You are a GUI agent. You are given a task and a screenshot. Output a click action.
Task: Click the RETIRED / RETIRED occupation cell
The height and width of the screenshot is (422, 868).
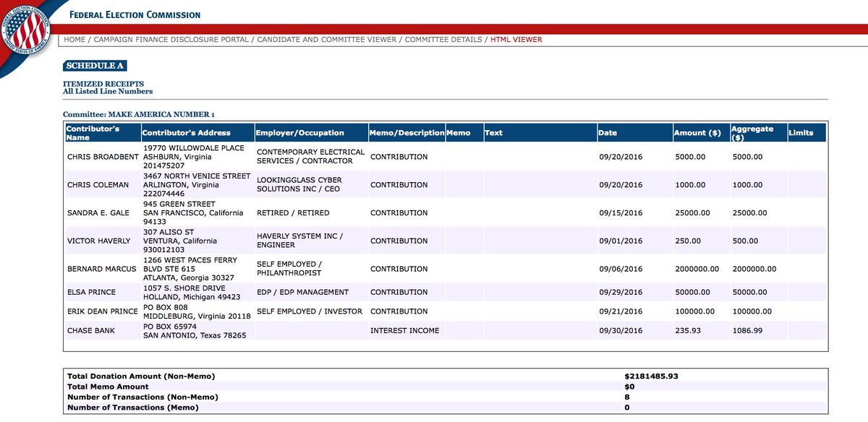293,213
